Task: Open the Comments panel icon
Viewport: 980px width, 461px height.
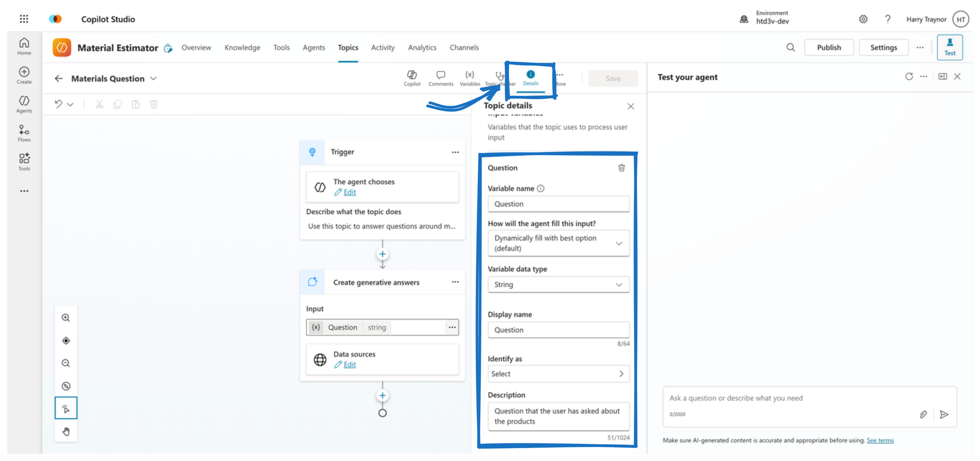Action: 441,77
